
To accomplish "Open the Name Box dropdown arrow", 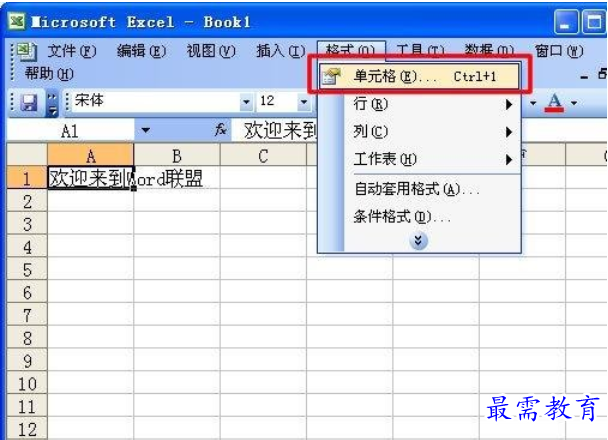I will [145, 130].
